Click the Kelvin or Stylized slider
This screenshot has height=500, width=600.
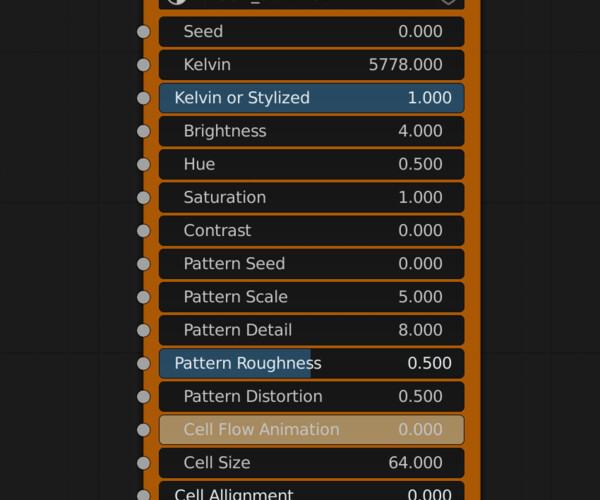click(311, 98)
